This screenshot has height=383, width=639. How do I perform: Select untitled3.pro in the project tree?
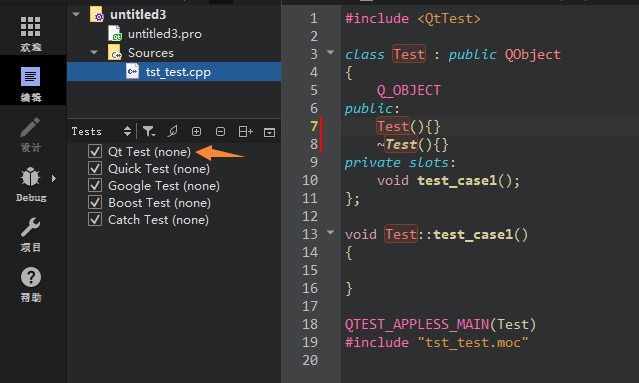[165, 34]
